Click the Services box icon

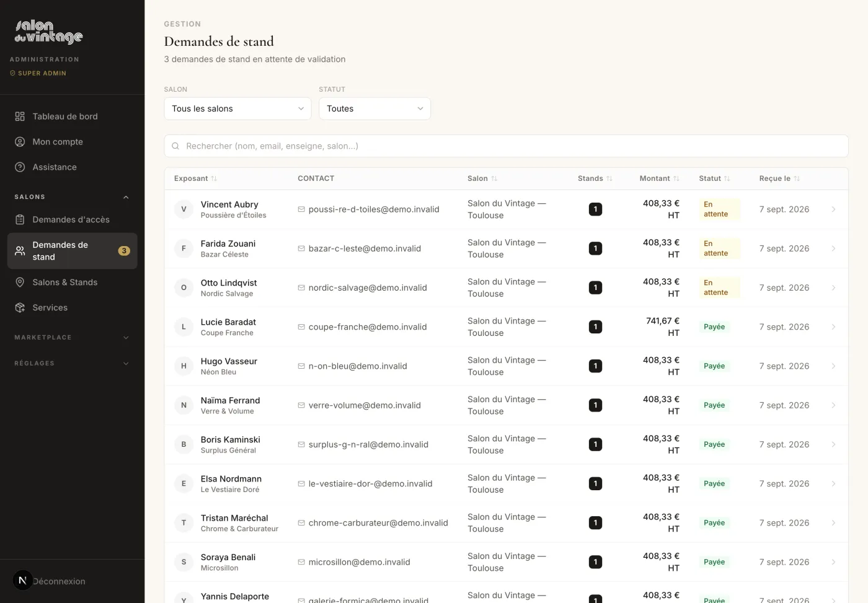[20, 307]
